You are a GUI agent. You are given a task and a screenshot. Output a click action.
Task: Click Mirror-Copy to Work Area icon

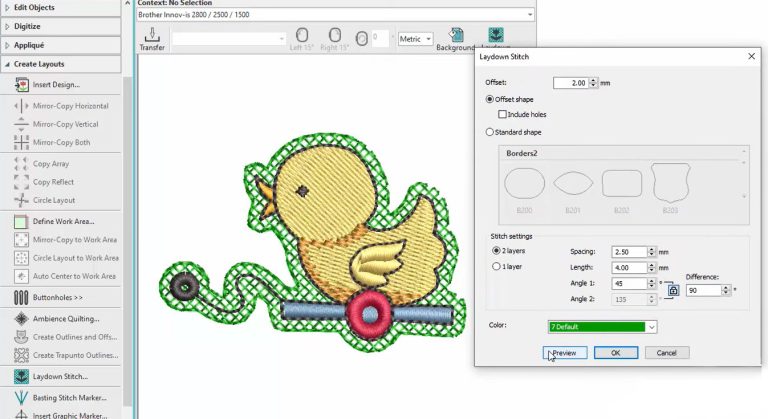[x=21, y=240]
